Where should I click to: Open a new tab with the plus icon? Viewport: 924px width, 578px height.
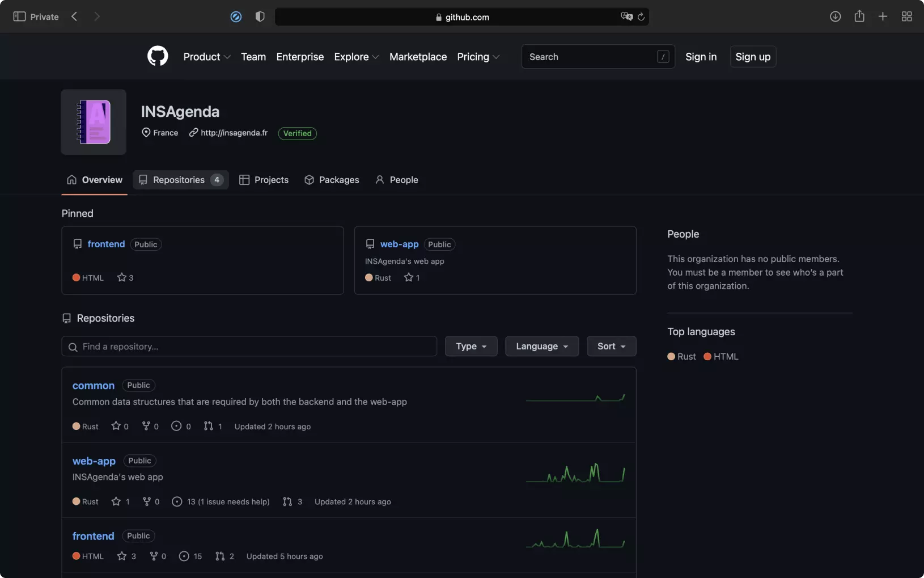click(883, 16)
